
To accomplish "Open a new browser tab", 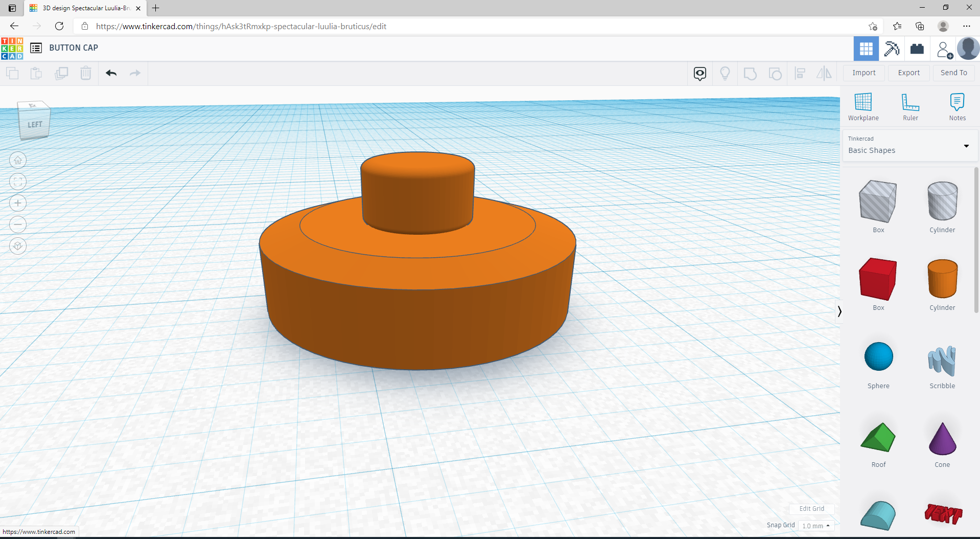I will [x=156, y=8].
